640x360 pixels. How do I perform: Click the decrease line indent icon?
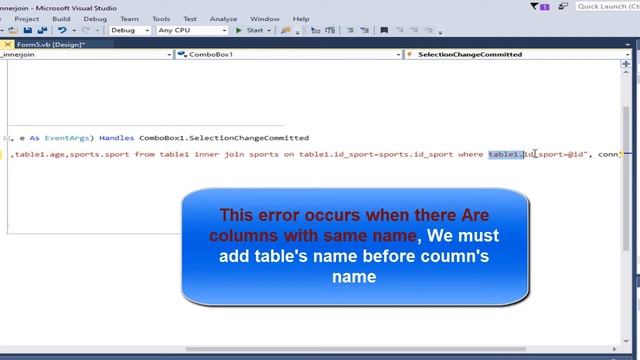pos(350,30)
